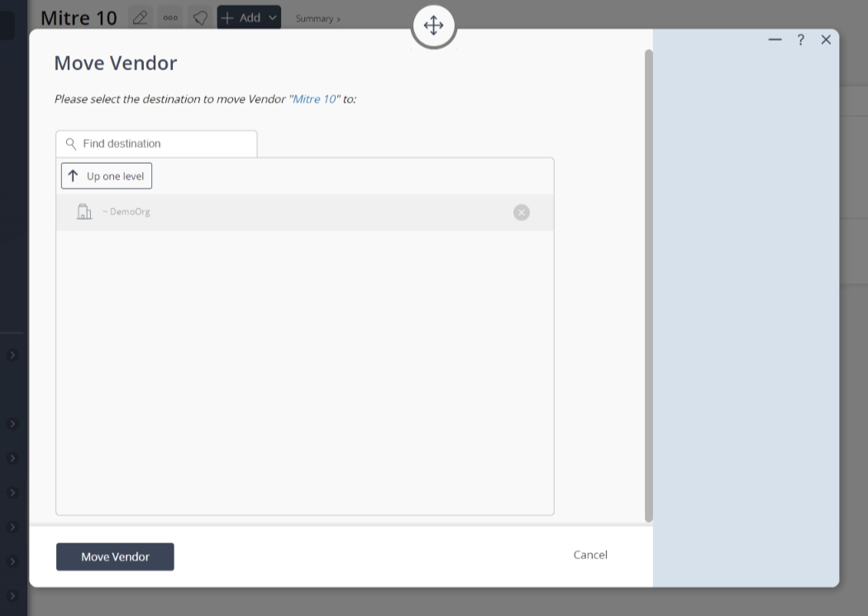Click the tag icon in the header
This screenshot has height=616, width=868.
click(x=200, y=17)
